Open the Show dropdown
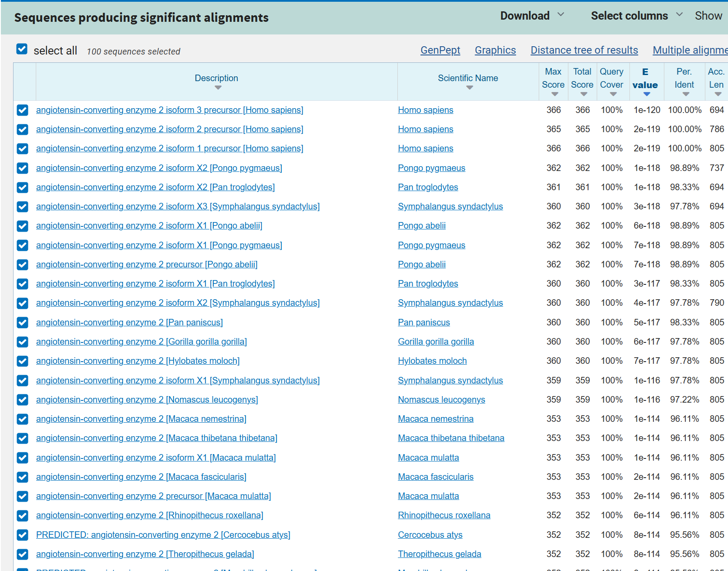Image resolution: width=728 pixels, height=571 pixels. click(x=708, y=16)
